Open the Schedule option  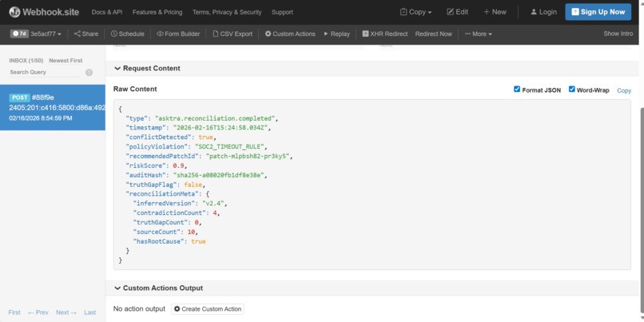pyautogui.click(x=127, y=34)
